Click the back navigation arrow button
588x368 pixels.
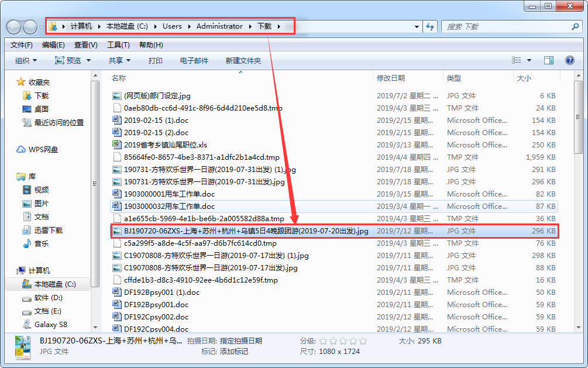click(14, 26)
